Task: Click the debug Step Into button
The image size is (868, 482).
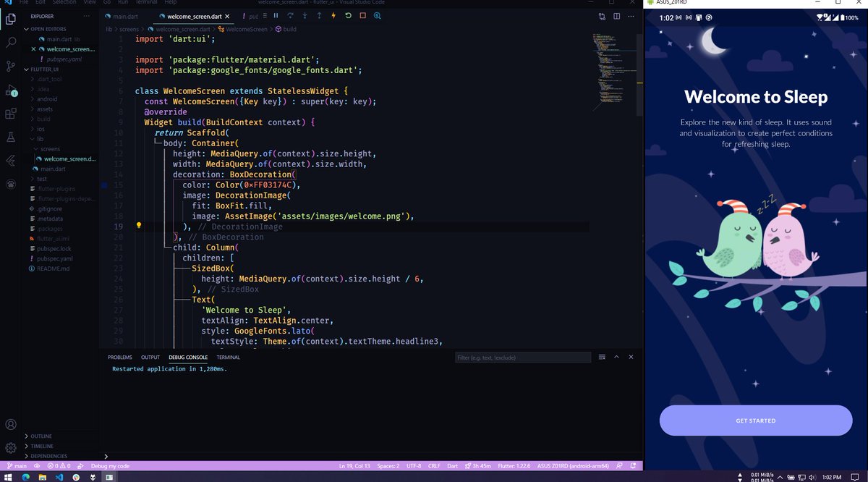Action: (x=305, y=15)
